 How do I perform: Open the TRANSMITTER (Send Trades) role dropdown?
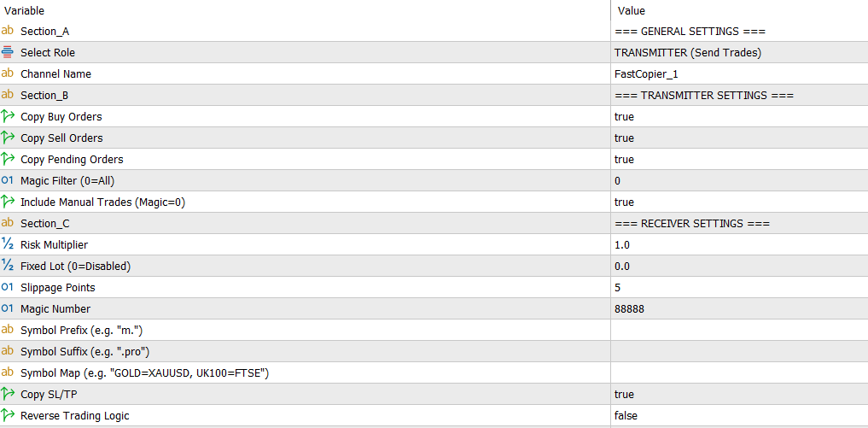[687, 53]
